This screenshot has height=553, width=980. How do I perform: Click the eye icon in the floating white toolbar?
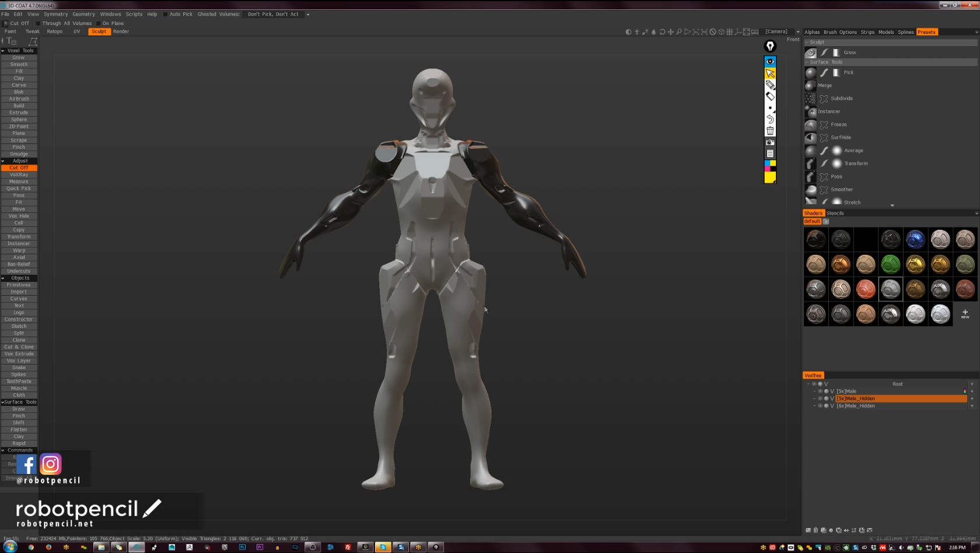point(770,61)
